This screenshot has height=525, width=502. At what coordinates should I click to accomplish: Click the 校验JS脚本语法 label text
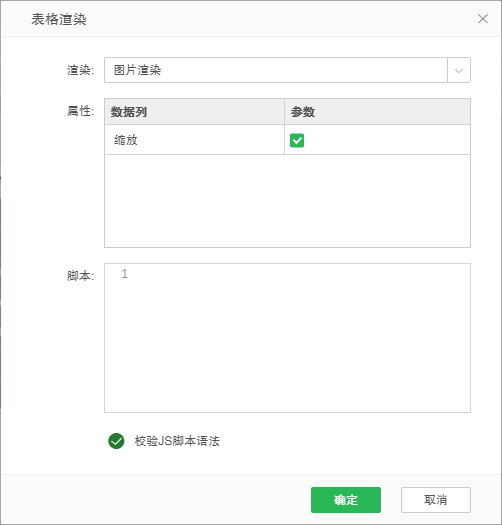(x=177, y=441)
